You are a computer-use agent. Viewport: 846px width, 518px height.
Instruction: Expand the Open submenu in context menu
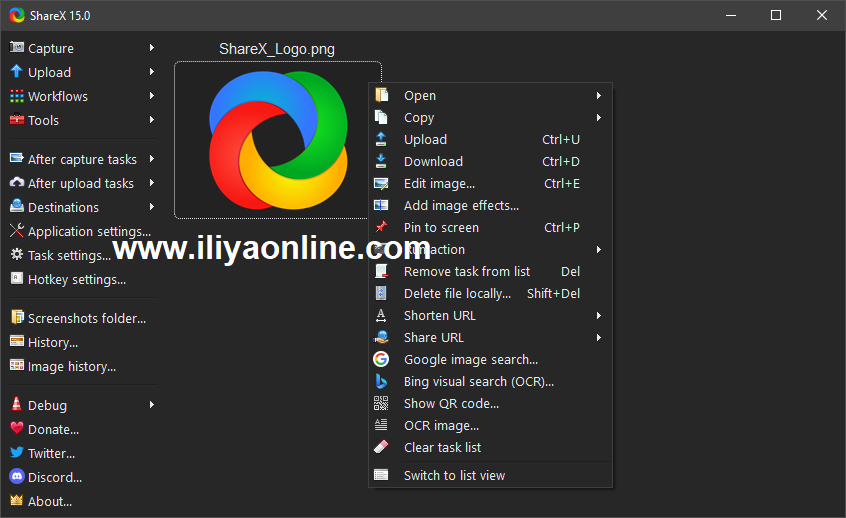point(598,96)
